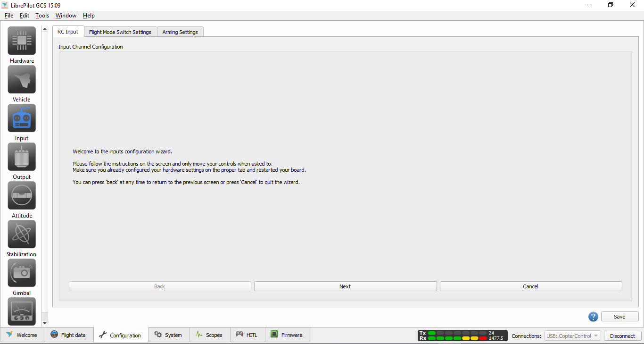Switch to the Configuration workspace tab

[121, 335]
